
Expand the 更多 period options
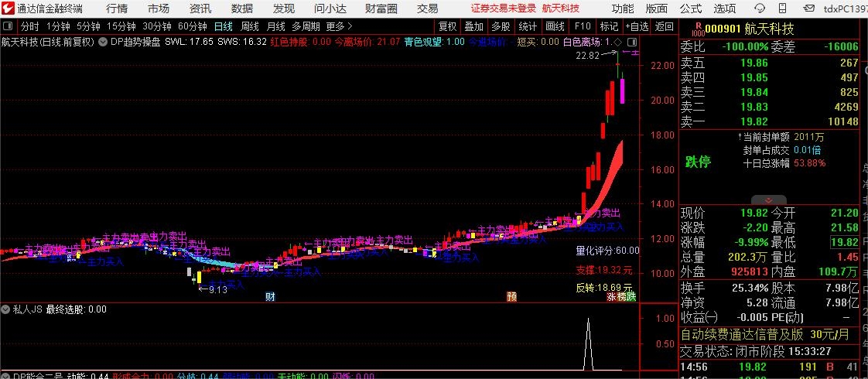(x=339, y=26)
